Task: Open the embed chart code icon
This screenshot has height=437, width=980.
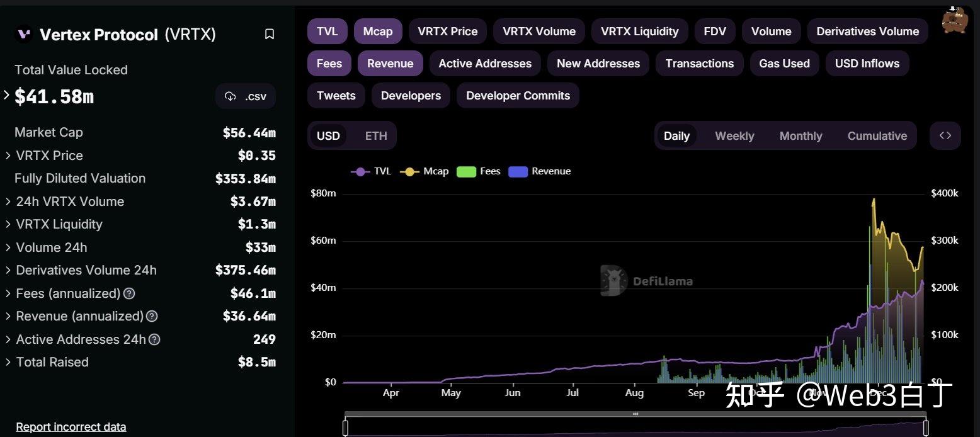Action: pos(945,135)
